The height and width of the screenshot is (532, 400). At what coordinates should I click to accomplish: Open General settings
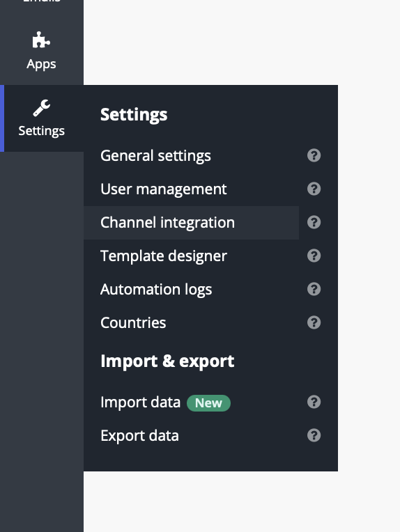pos(155,156)
